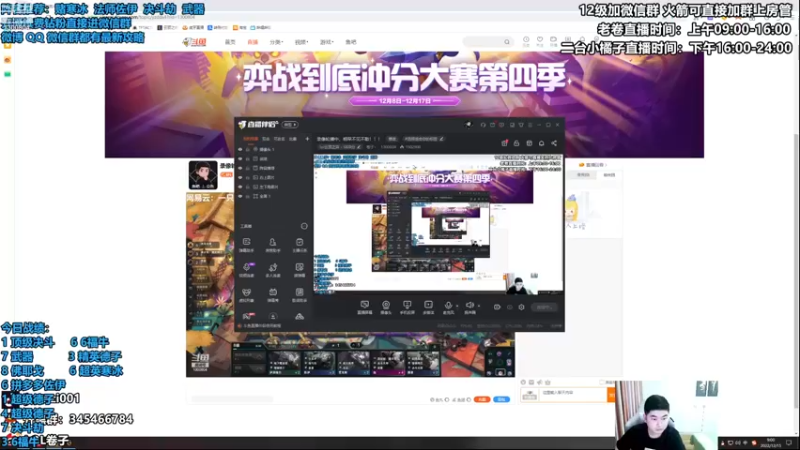
Task: Add phone screen casting source
Action: coord(407,307)
